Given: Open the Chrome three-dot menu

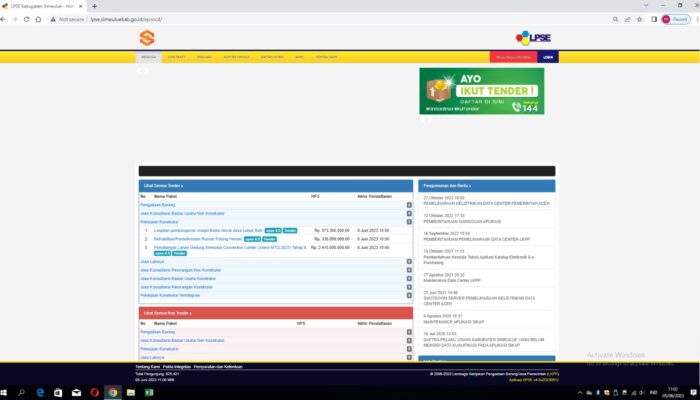Looking at the screenshot, I should click(x=691, y=19).
